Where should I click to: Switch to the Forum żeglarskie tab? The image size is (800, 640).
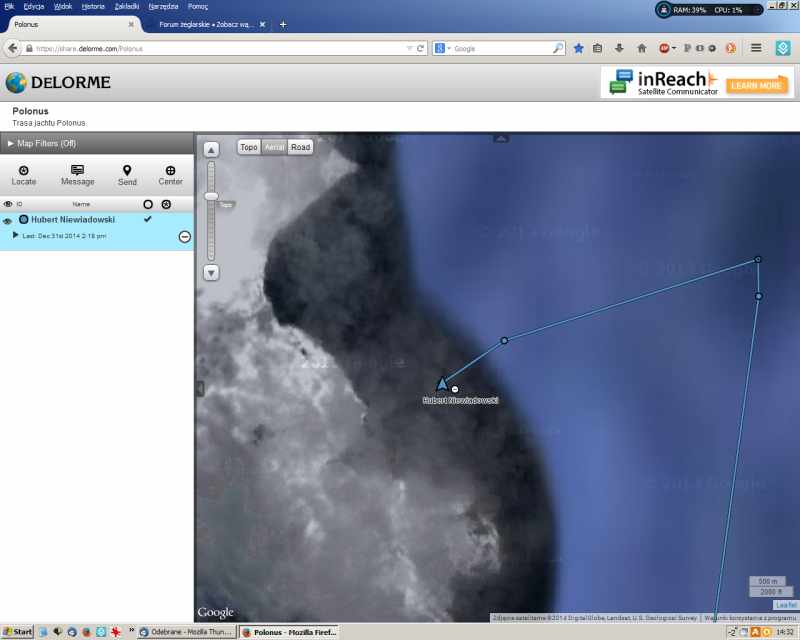point(210,24)
